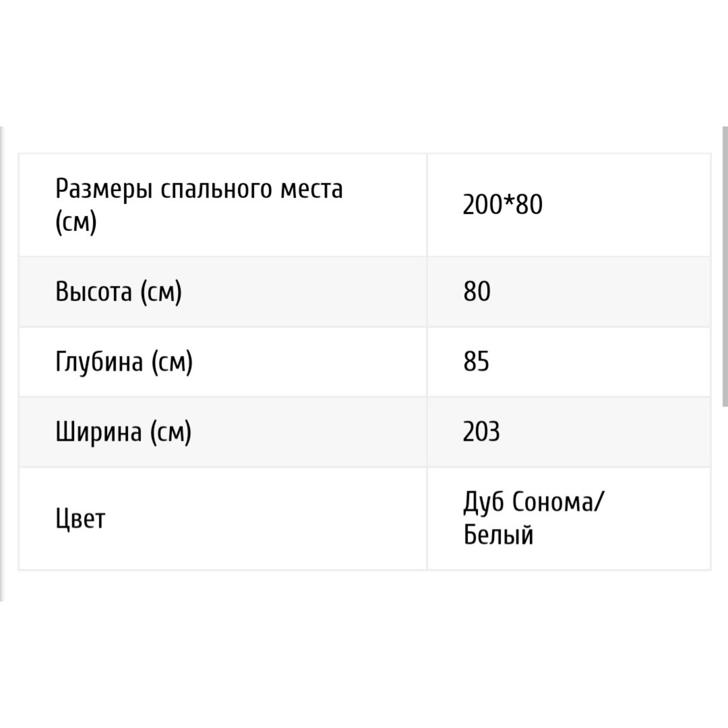
Task: Click the 'Глубина (см)' label cell
Action: [124, 362]
